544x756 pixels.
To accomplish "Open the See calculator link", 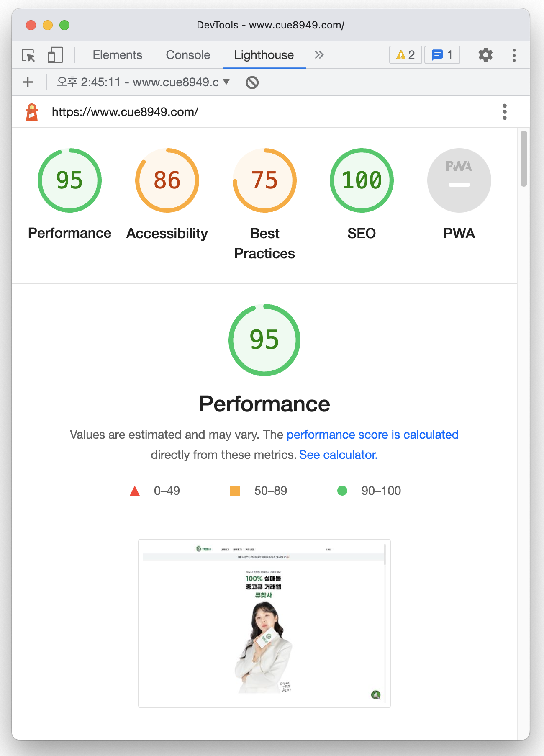I will click(x=338, y=455).
